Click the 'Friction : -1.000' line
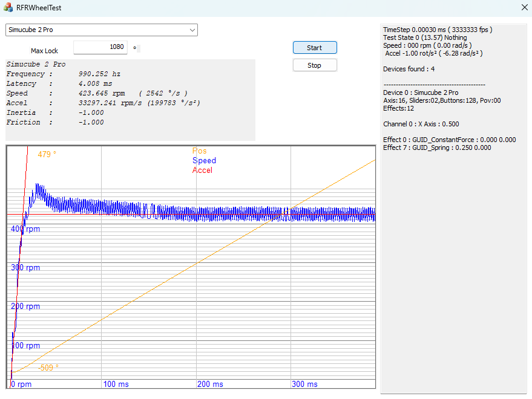Image resolution: width=532 pixels, height=399 pixels. [x=55, y=122]
